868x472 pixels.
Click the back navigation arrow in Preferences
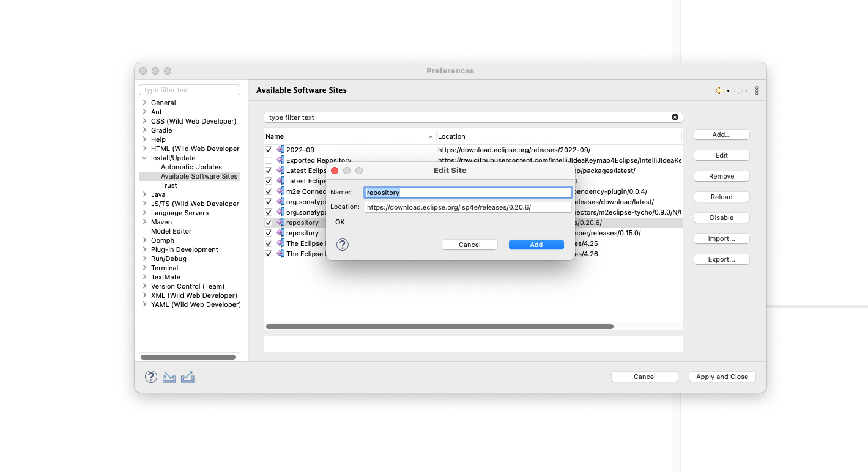719,90
